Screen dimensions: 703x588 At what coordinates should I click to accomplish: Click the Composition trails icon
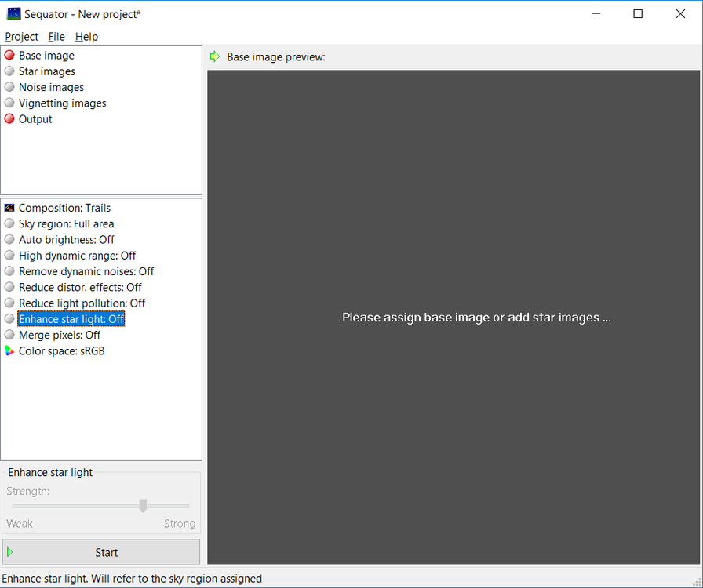click(9, 208)
